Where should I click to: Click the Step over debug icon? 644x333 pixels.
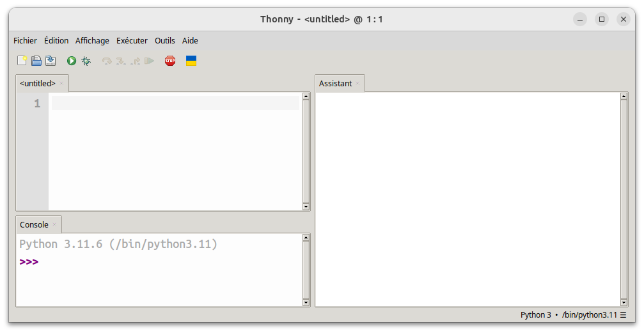pos(107,61)
